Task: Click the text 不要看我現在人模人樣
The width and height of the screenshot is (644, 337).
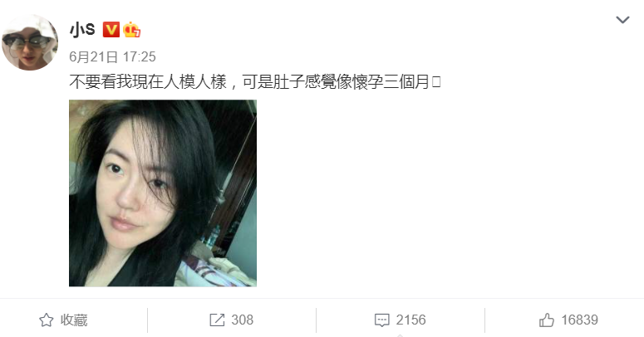Action: [148, 81]
